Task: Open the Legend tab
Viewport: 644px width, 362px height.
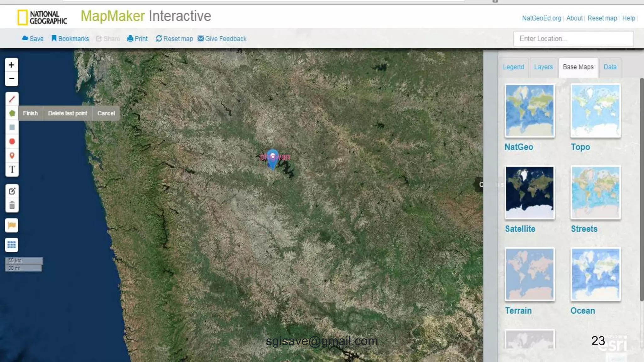Action: tap(513, 67)
